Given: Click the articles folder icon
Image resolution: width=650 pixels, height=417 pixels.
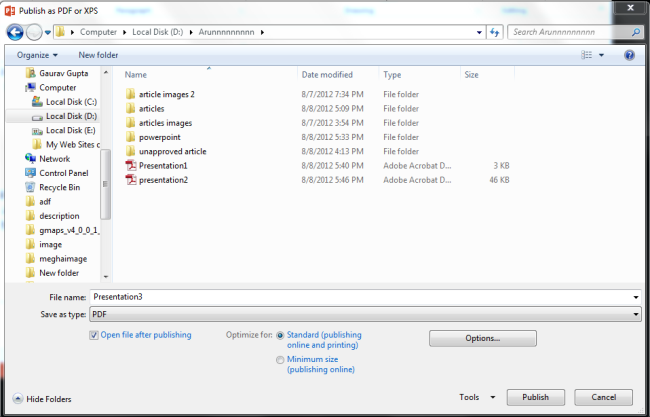Looking at the screenshot, I should pos(131,109).
